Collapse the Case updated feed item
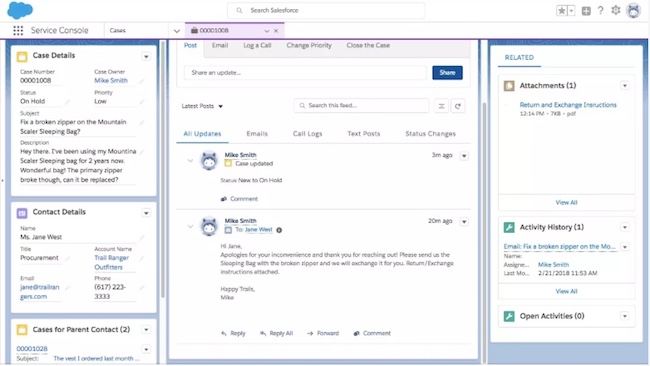The image size is (650, 366). 190,160
